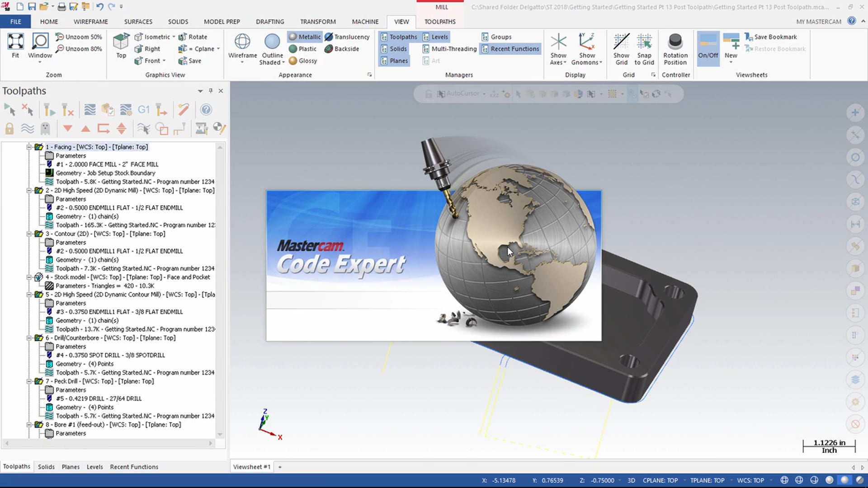Open the FILE menu
Image resolution: width=868 pixels, height=488 pixels.
[15, 21]
